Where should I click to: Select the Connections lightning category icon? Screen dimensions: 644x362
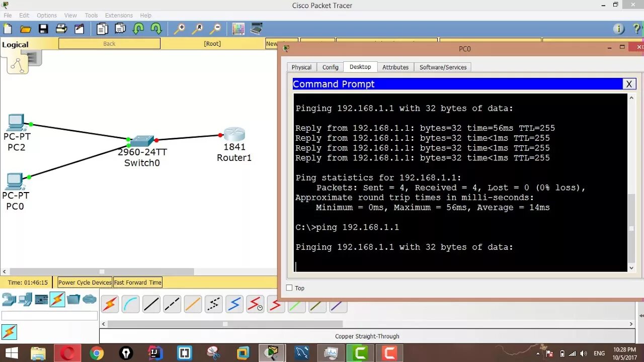point(57,299)
